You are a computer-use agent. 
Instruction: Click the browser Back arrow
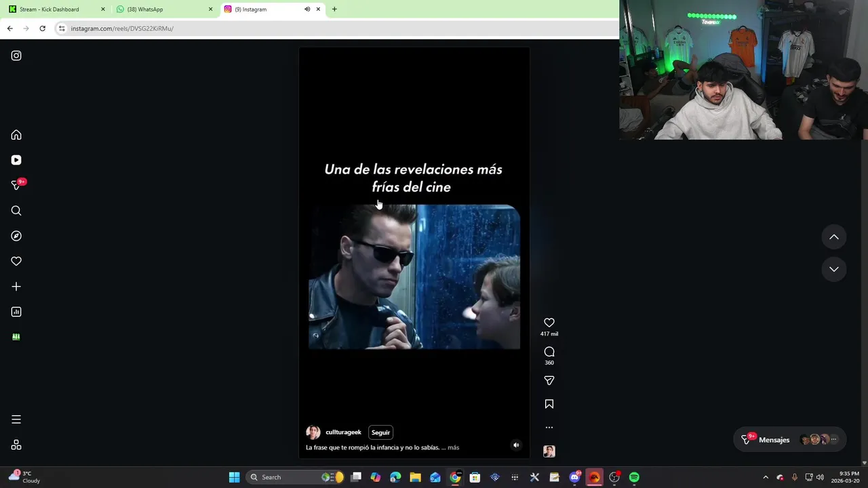pos(9,28)
